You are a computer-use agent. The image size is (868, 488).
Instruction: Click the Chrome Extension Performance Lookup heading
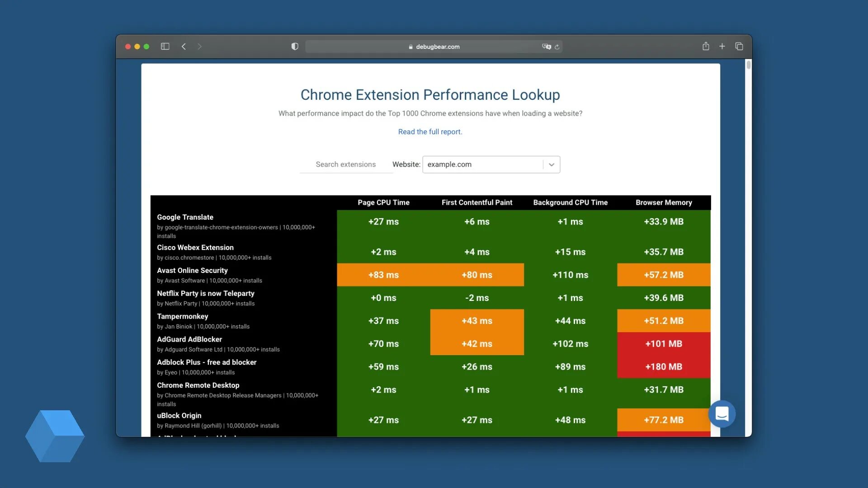click(430, 95)
